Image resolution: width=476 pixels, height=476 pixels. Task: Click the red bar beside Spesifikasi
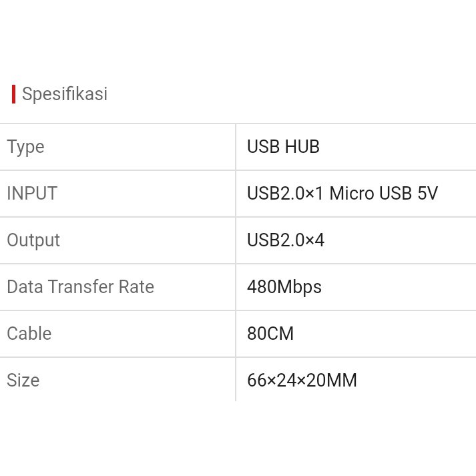click(x=13, y=94)
